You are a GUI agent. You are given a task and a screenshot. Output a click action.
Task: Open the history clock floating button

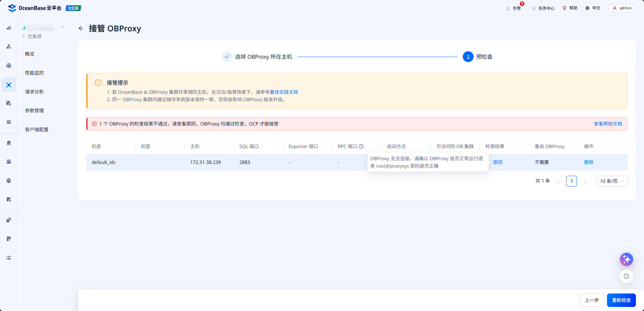(x=626, y=276)
